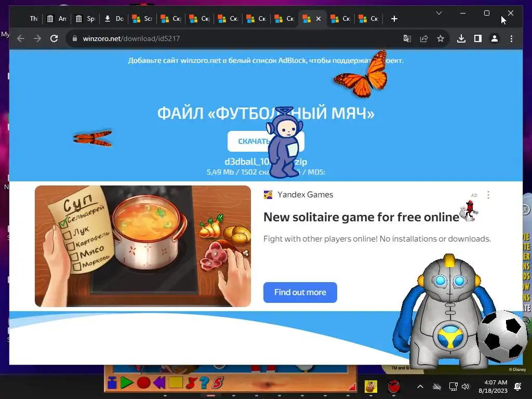The width and height of the screenshot is (532, 399).
Task: Open the red character taskbar app
Action: click(x=394, y=386)
